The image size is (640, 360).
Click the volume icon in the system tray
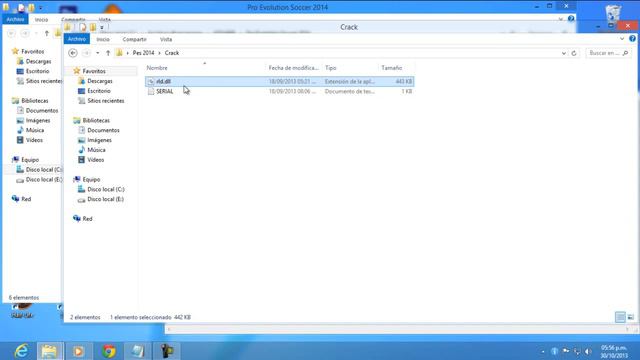(x=588, y=351)
